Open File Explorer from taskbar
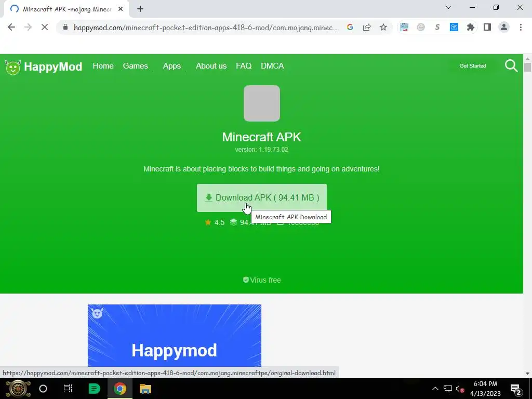Screen dimensions: 532x399 click(145, 389)
